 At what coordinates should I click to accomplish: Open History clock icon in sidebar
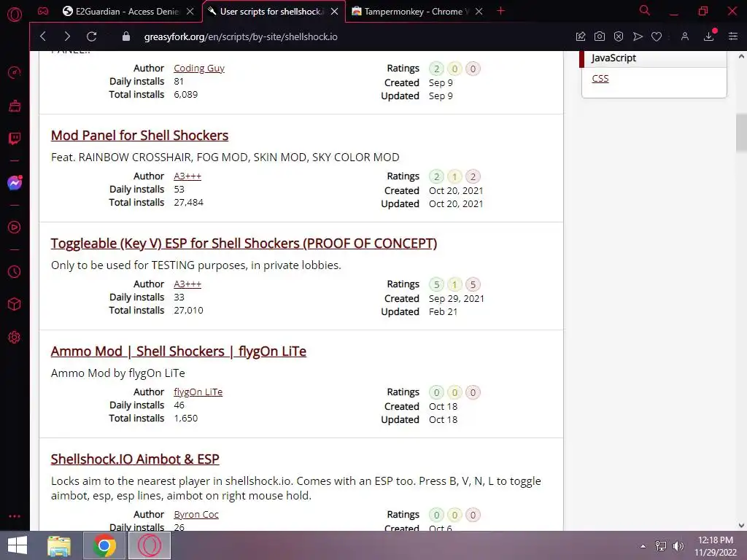coord(15,271)
